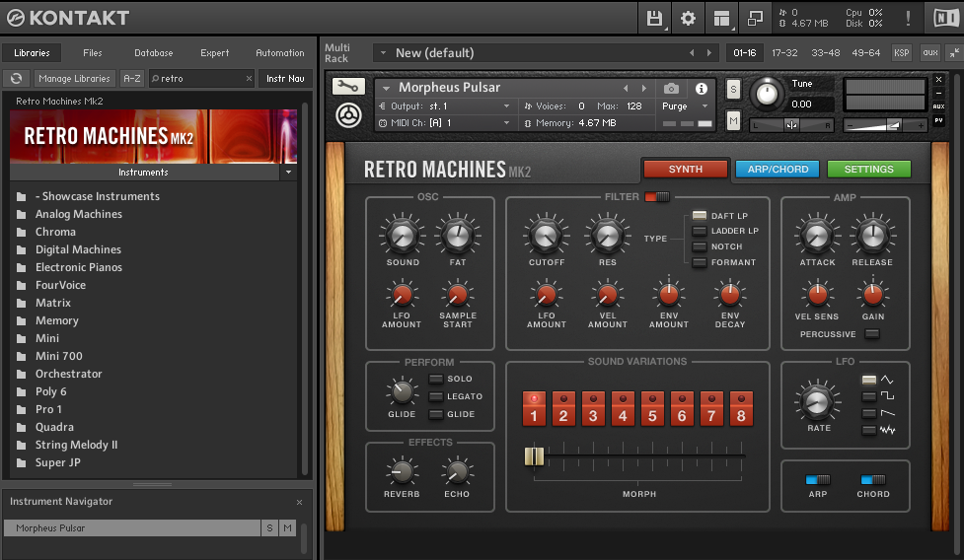Switch to the Automation tab
The width and height of the screenshot is (964, 560).
(x=280, y=53)
